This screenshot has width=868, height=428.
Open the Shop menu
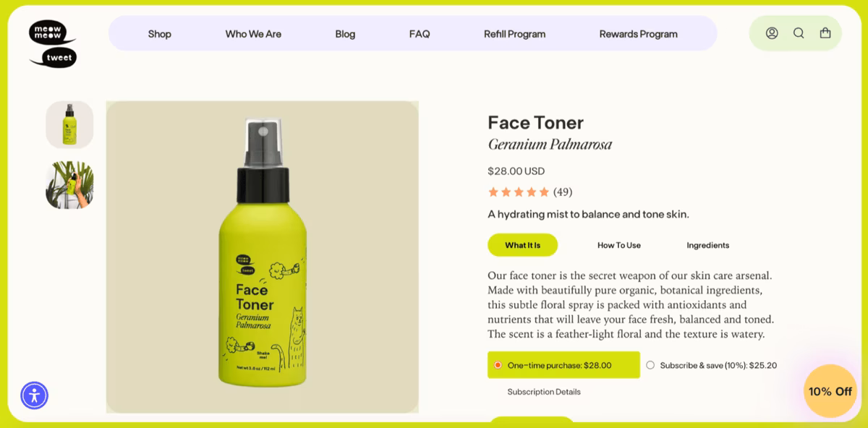160,34
